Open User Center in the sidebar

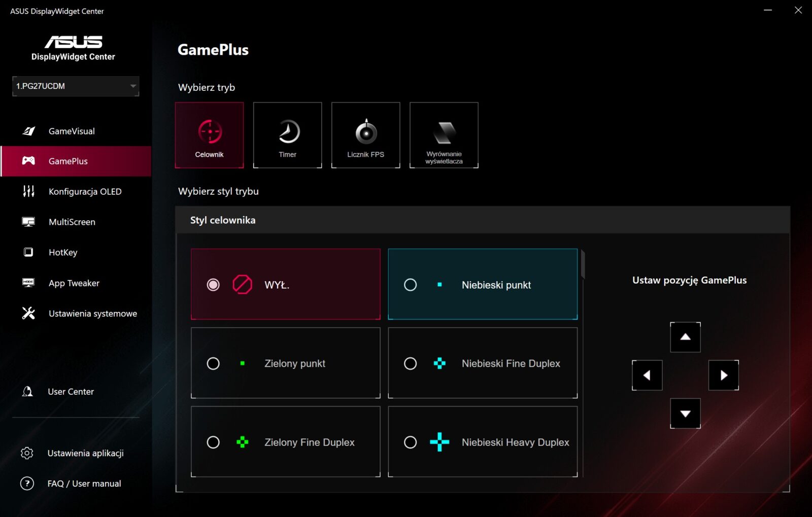[71, 392]
